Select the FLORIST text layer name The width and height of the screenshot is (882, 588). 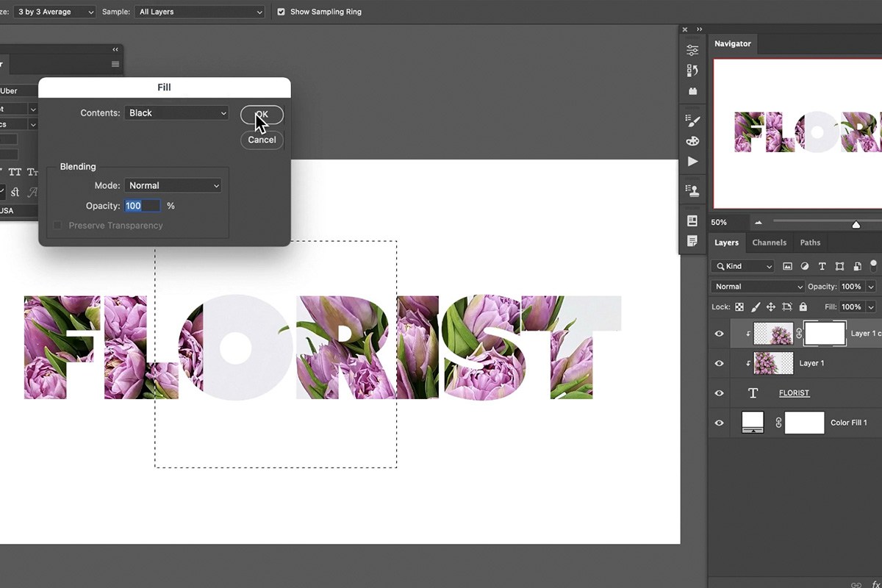click(795, 393)
